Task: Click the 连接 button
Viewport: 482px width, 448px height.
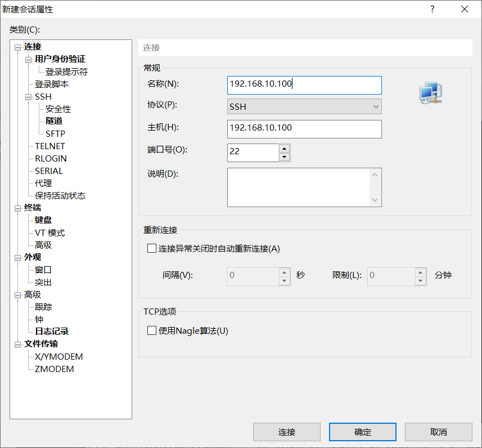Action: (x=287, y=432)
